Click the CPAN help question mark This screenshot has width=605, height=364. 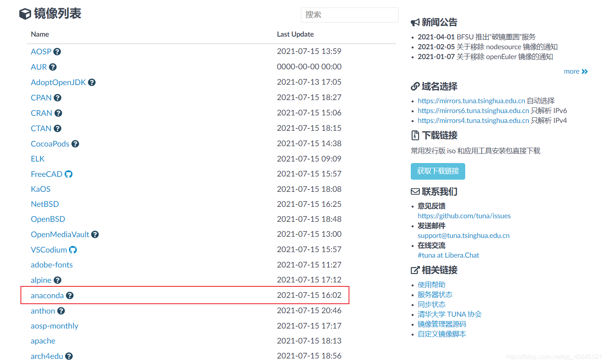pyautogui.click(x=58, y=98)
